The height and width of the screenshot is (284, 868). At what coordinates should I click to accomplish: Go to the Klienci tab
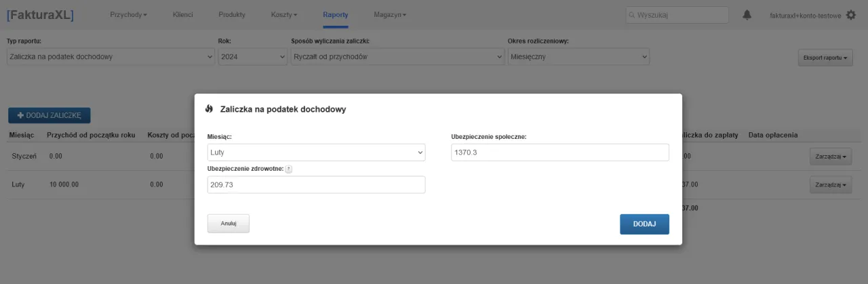pos(183,15)
